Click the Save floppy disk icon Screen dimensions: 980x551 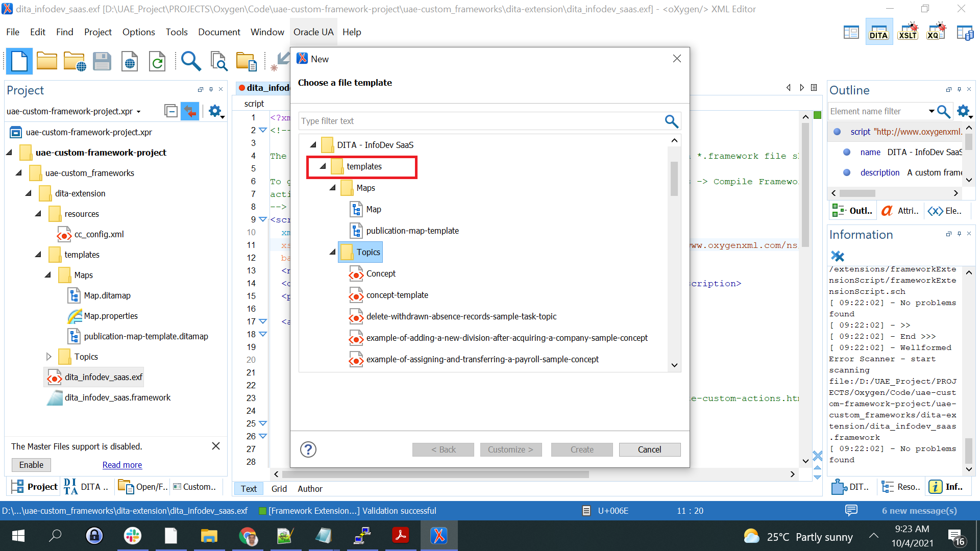pyautogui.click(x=102, y=61)
